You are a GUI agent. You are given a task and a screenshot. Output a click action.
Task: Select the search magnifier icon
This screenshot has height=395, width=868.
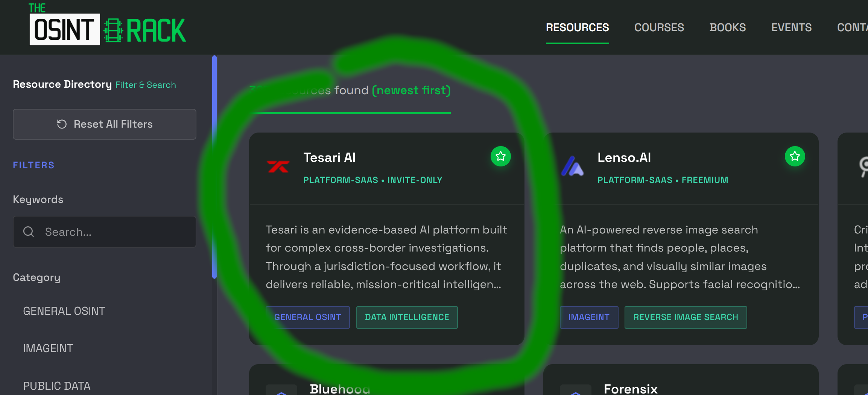click(29, 232)
